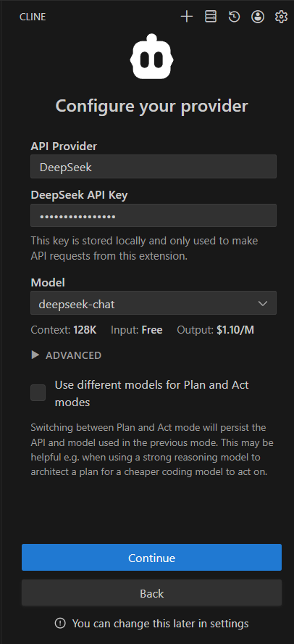Focus the DeepSeek API Key field
This screenshot has height=644, width=294.
click(154, 215)
